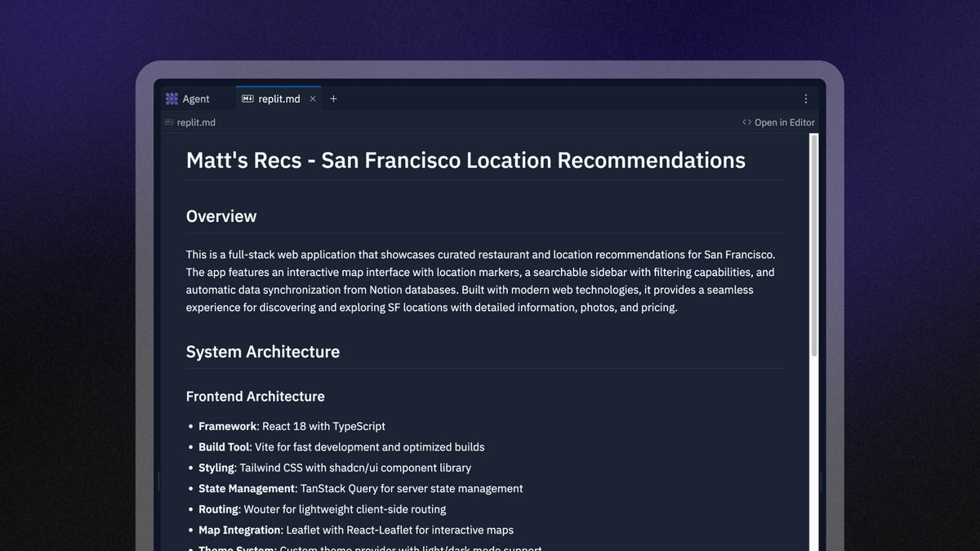
Task: Click the replit.md breadcrumb file name
Action: [196, 122]
